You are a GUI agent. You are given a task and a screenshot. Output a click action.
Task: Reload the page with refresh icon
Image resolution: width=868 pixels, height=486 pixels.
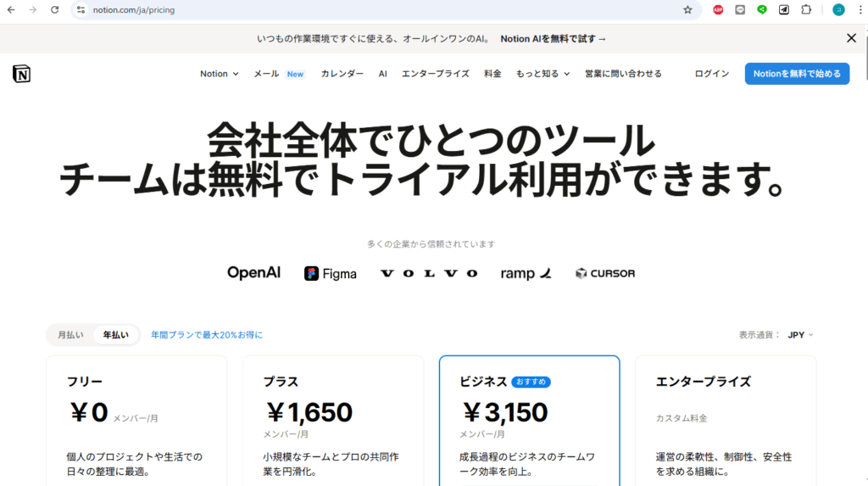point(54,10)
